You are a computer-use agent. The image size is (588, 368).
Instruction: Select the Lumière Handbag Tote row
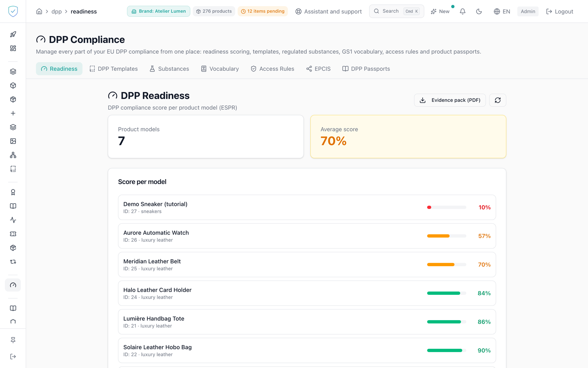coord(307,322)
